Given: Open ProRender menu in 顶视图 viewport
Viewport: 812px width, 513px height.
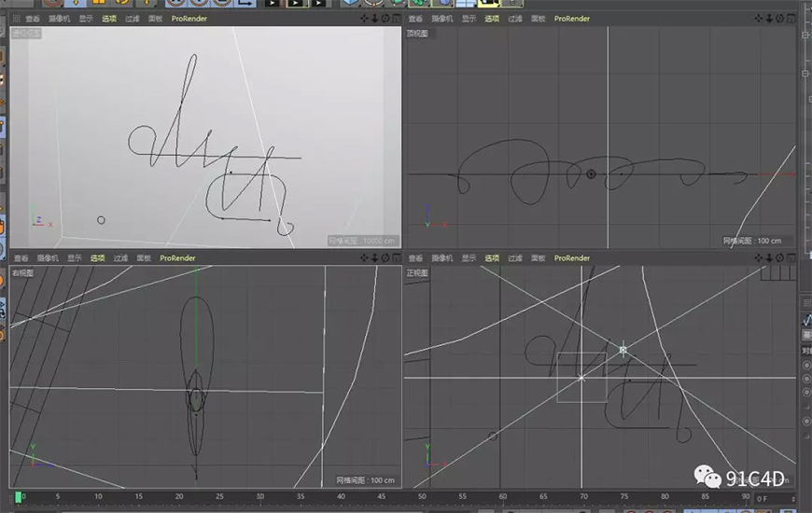Looking at the screenshot, I should tap(572, 19).
